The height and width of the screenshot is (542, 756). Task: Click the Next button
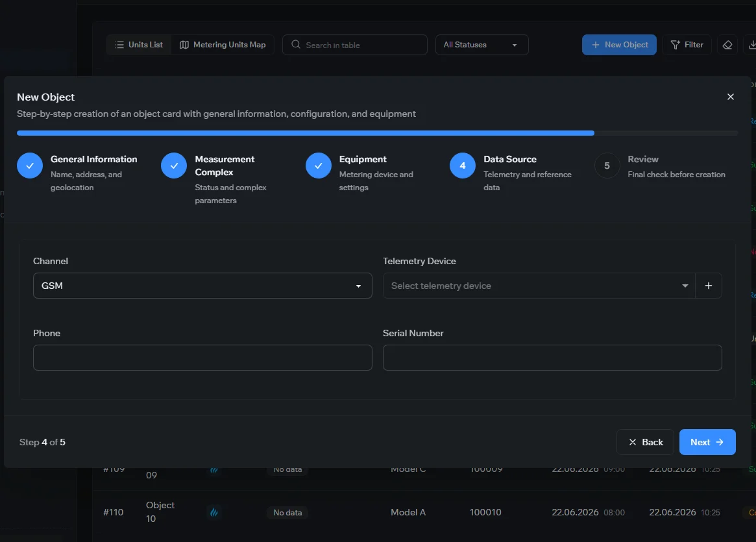coord(707,441)
